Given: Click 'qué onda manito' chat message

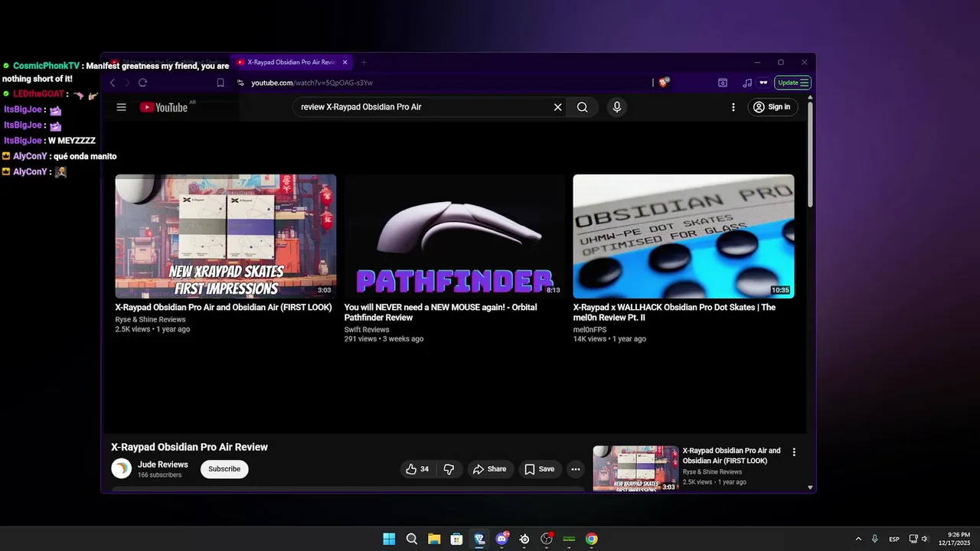Looking at the screenshot, I should pos(85,156).
